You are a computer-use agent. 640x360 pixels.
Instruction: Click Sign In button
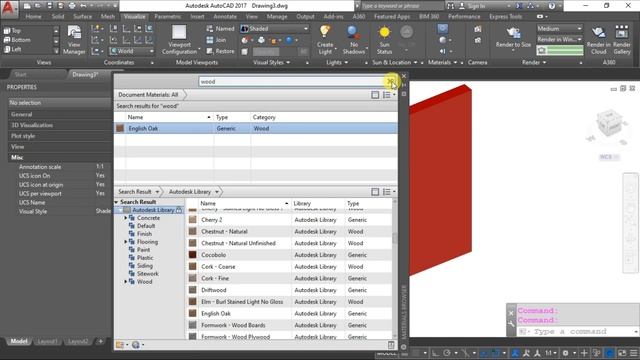coord(476,6)
